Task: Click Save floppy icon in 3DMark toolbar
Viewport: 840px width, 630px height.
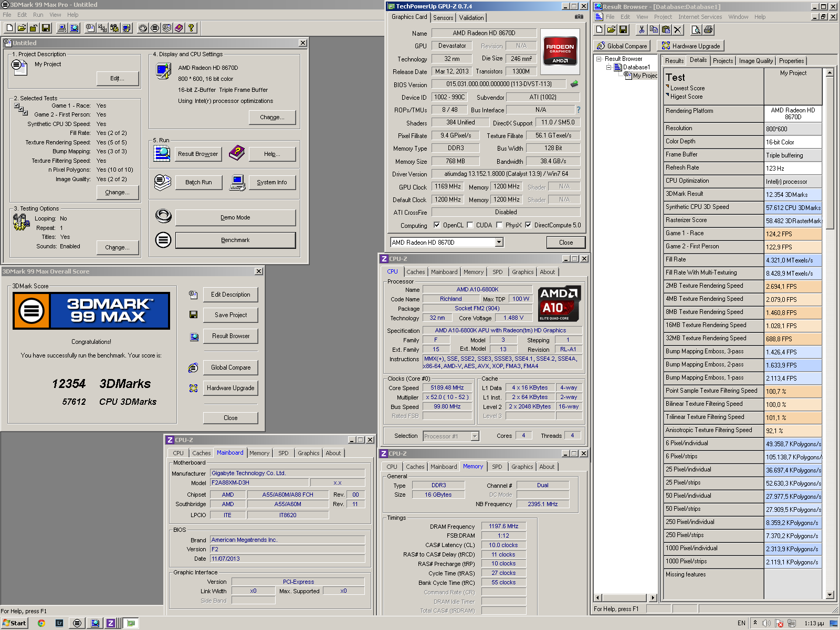Action: 46,28
